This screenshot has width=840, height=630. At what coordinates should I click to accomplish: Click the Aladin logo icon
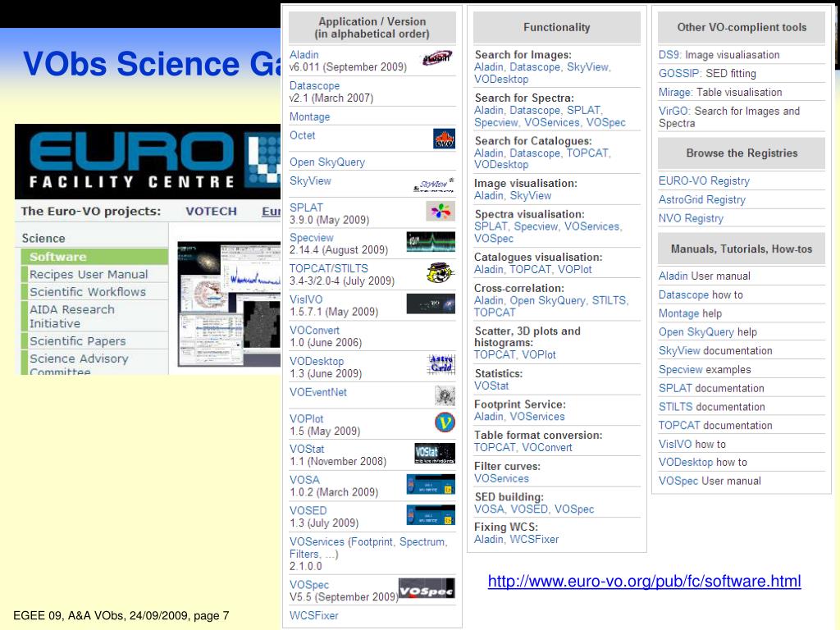[437, 58]
